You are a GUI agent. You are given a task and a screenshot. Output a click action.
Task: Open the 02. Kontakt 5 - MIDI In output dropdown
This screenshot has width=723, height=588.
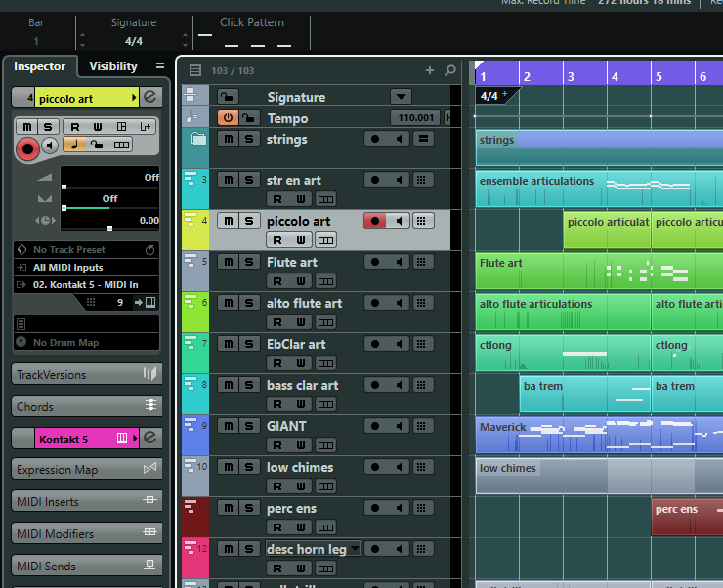coord(86,285)
